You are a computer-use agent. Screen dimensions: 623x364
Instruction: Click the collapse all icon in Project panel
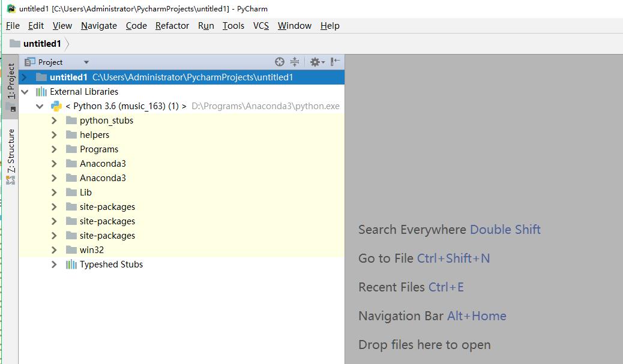click(x=295, y=62)
